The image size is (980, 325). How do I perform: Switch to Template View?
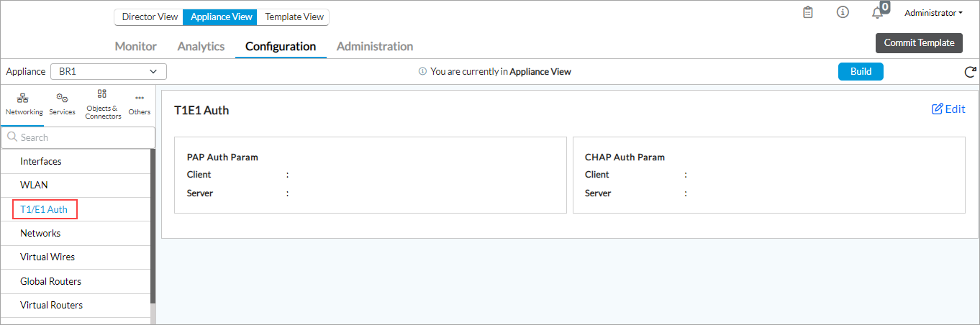294,17
